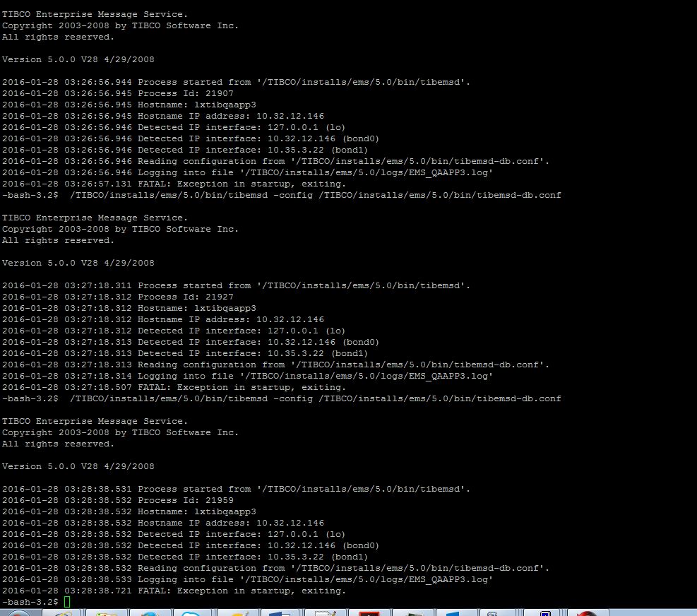Image resolution: width=697 pixels, height=616 pixels.
Task: Click the 03:26:56.946 bond1 interface 10.35.3.22 line
Action: pyautogui.click(x=185, y=150)
